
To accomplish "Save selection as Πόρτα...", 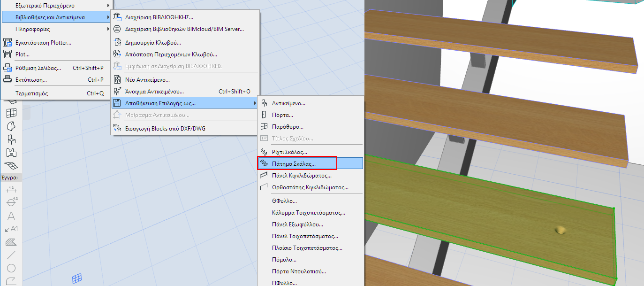I will point(311,115).
